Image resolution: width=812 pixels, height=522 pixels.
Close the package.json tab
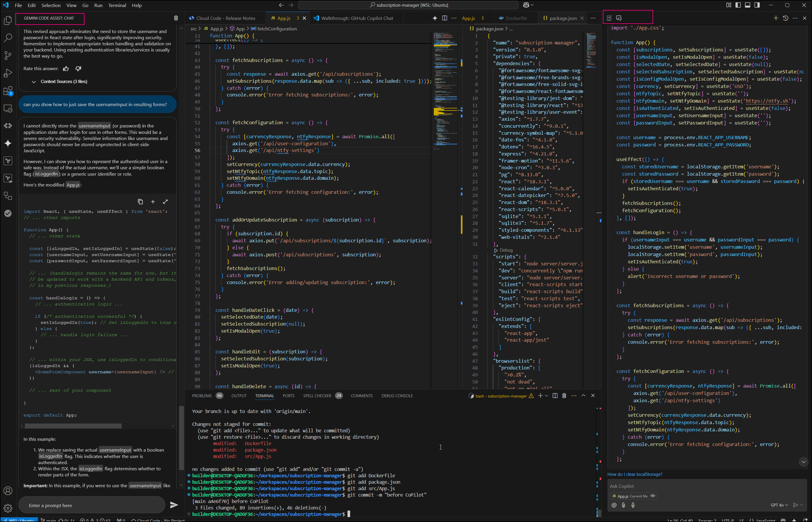coord(582,18)
